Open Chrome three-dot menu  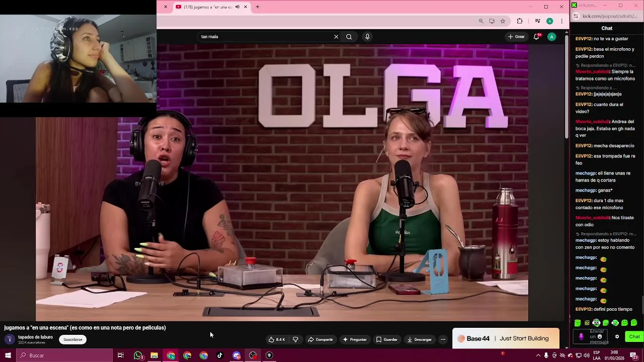[x=561, y=21]
